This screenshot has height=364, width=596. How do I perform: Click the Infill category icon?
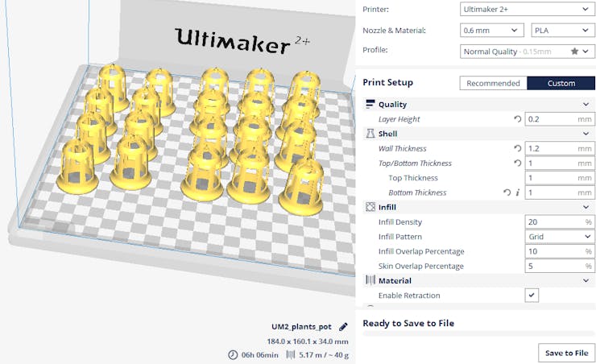[x=370, y=207]
